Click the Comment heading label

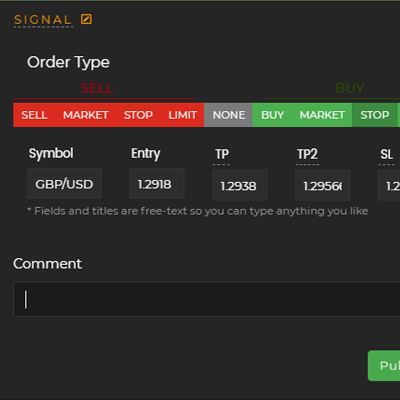tap(47, 264)
